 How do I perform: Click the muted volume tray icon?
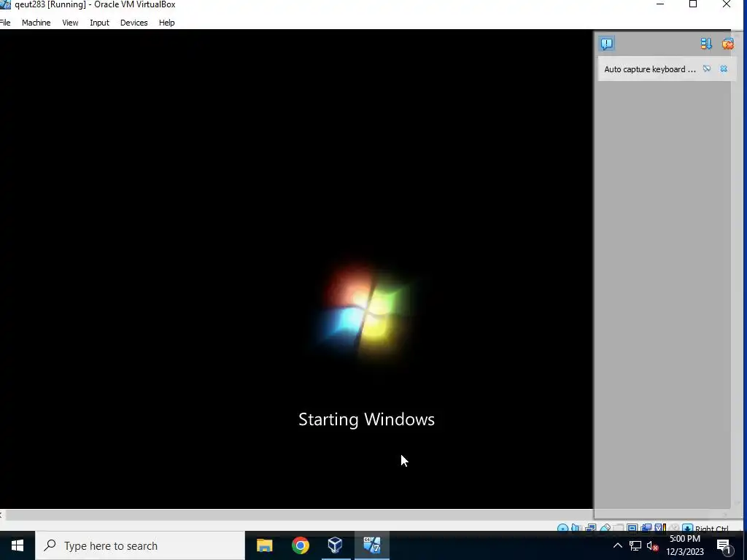[x=653, y=545]
